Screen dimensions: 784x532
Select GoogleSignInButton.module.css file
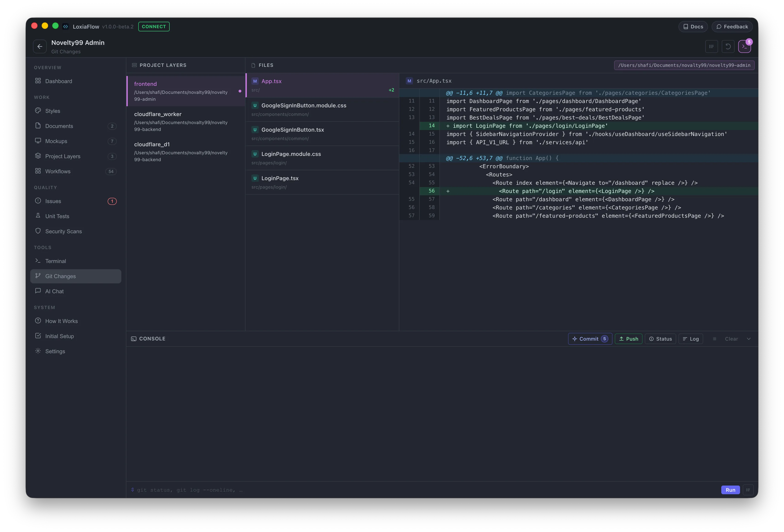322,110
